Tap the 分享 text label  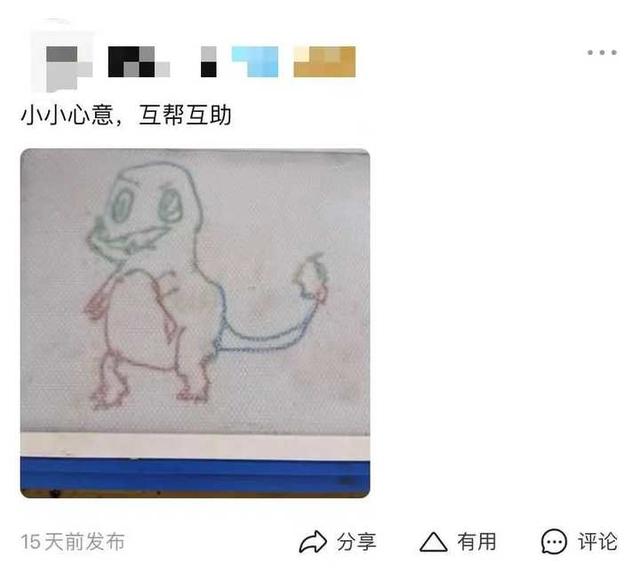click(x=356, y=542)
